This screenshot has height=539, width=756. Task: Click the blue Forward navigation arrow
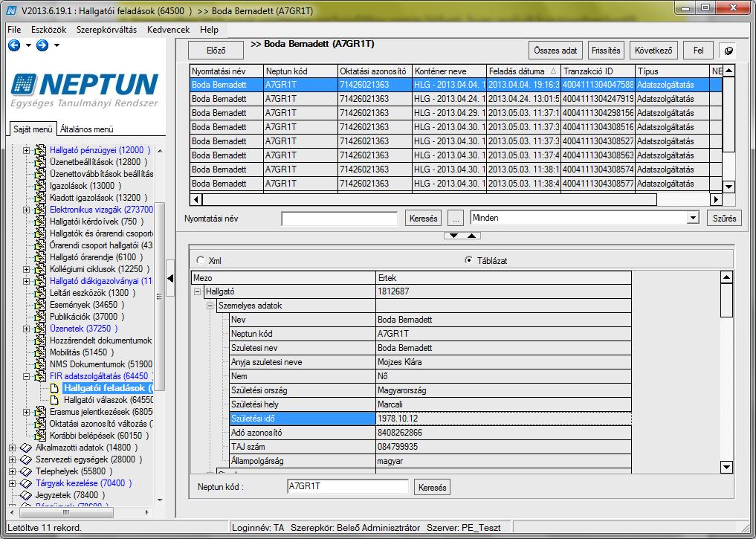[42, 45]
